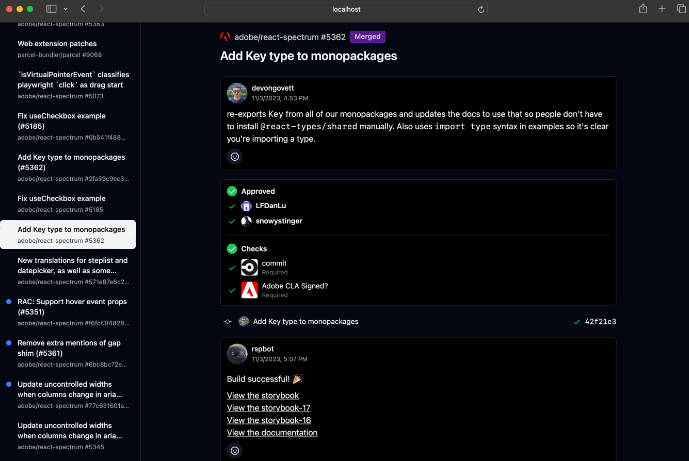Click the Adobe logo beside the repo name
Viewport: 689px width, 461px height.
[225, 37]
